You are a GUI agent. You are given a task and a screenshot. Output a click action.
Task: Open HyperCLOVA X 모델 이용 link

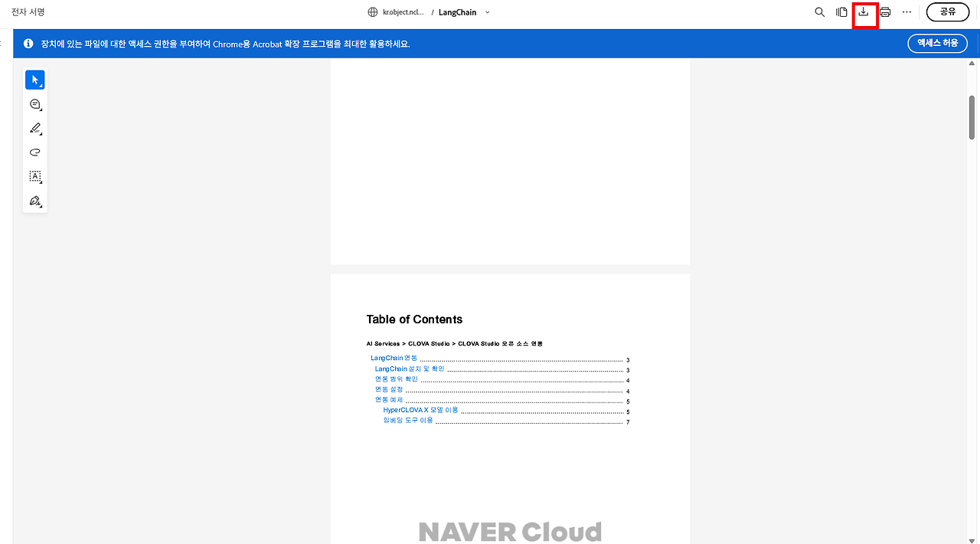(420, 410)
